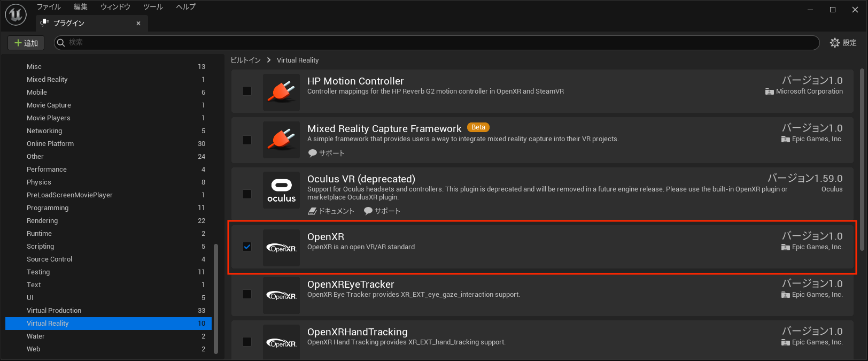Viewport: 868px width, 361px height.
Task: Click the Microsoft Corporation folder icon
Action: 770,91
